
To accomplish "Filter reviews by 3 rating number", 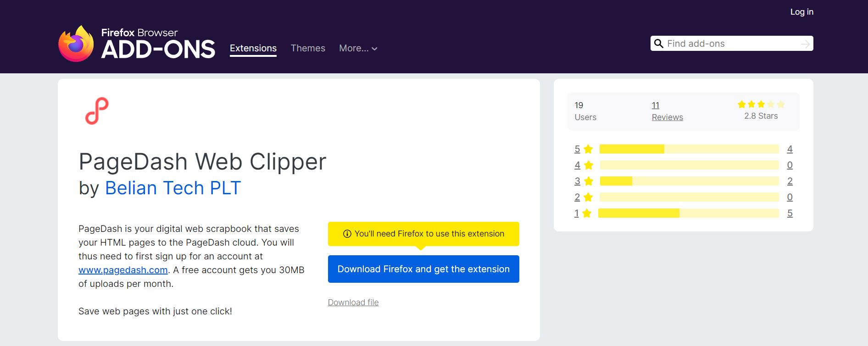I will (577, 181).
